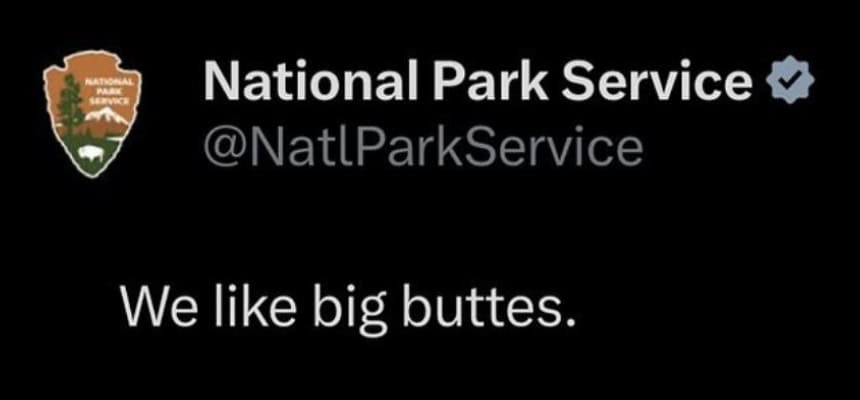The image size is (860, 400).
Task: Open the National Park Service display name
Action: point(478,81)
